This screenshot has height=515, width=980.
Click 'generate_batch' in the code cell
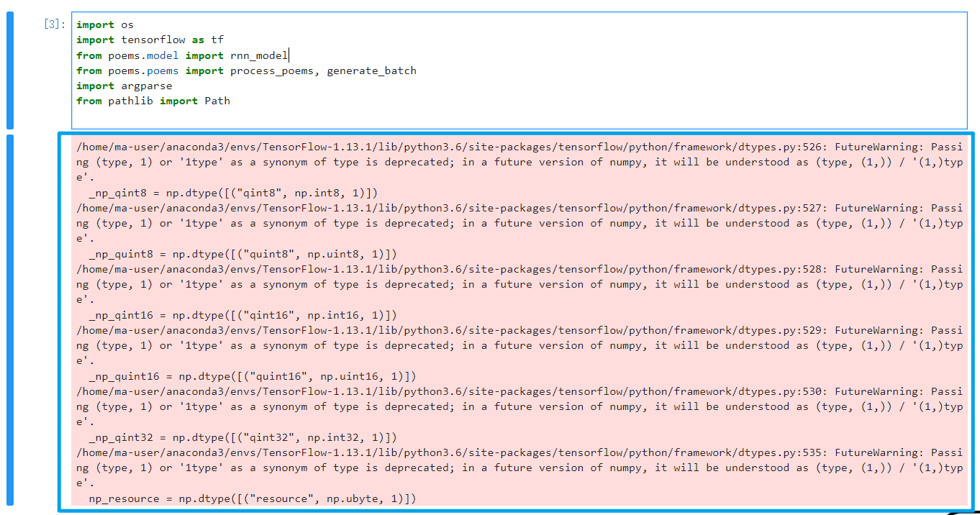pos(371,70)
